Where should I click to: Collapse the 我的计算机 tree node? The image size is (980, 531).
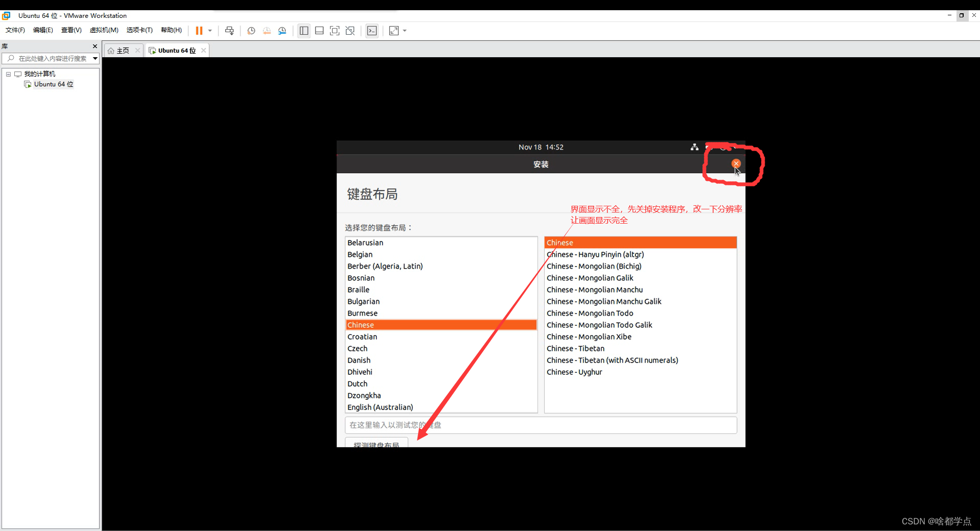coord(8,74)
